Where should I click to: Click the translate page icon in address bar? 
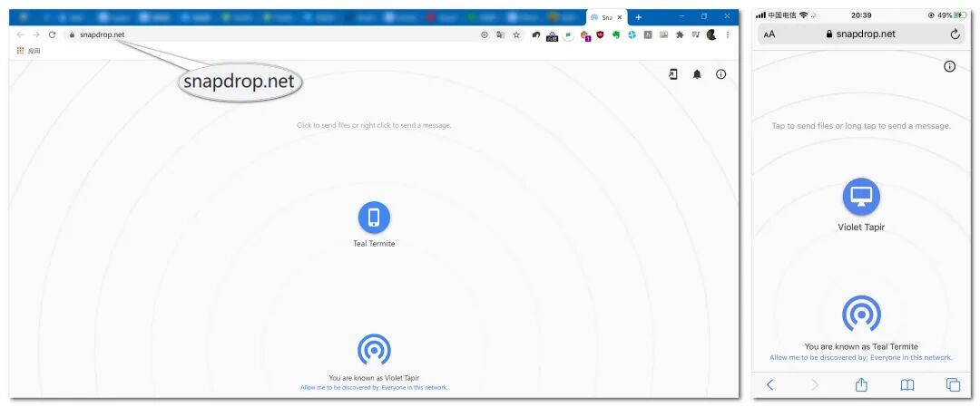[x=500, y=35]
